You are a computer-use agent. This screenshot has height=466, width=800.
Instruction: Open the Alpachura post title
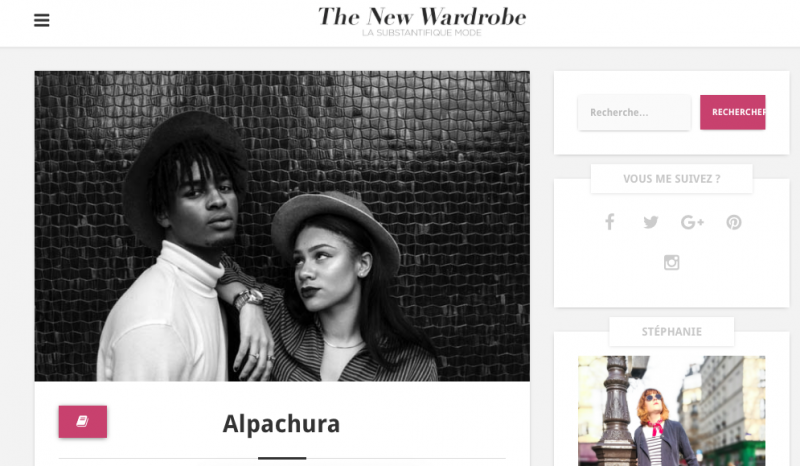281,424
